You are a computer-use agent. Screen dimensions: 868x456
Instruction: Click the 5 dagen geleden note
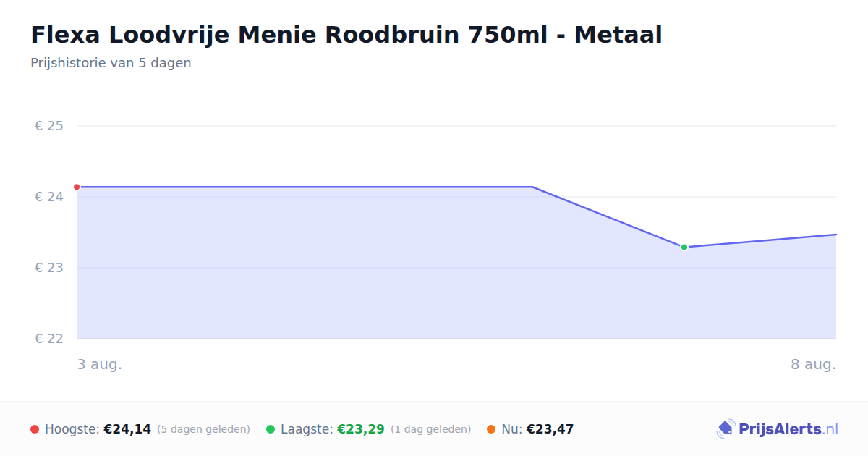203,429
